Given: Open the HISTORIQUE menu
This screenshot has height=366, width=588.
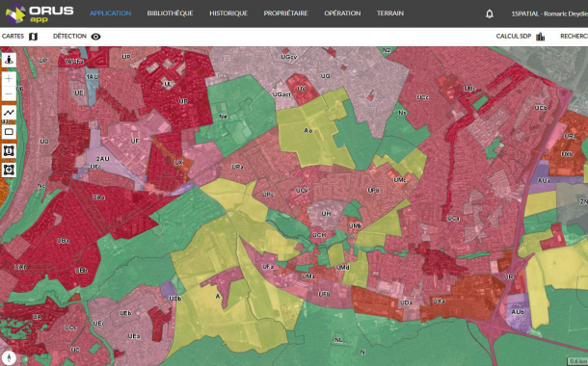Looking at the screenshot, I should tap(228, 13).
